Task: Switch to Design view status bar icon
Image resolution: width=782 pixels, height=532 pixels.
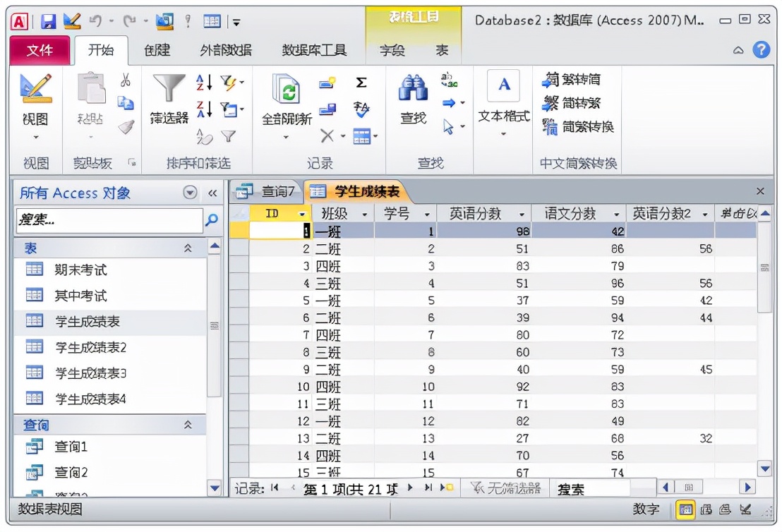Action: point(745,509)
